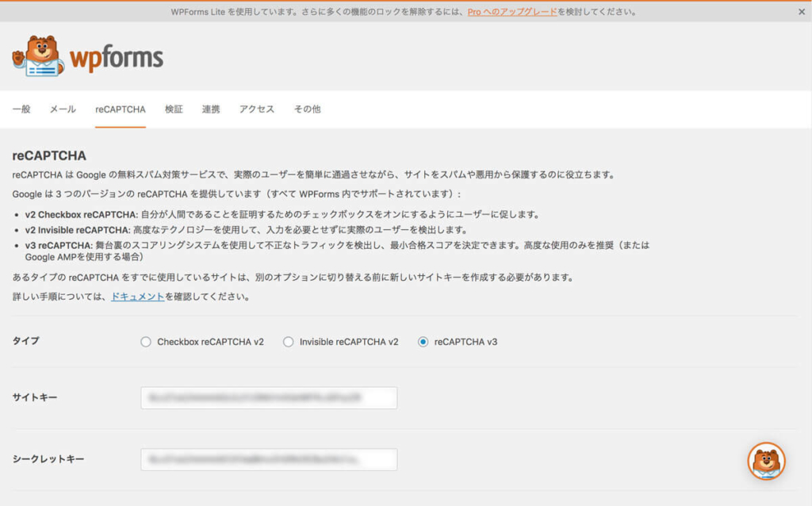Select the reCAPTCHA tab
812x506 pixels.
pos(121,109)
